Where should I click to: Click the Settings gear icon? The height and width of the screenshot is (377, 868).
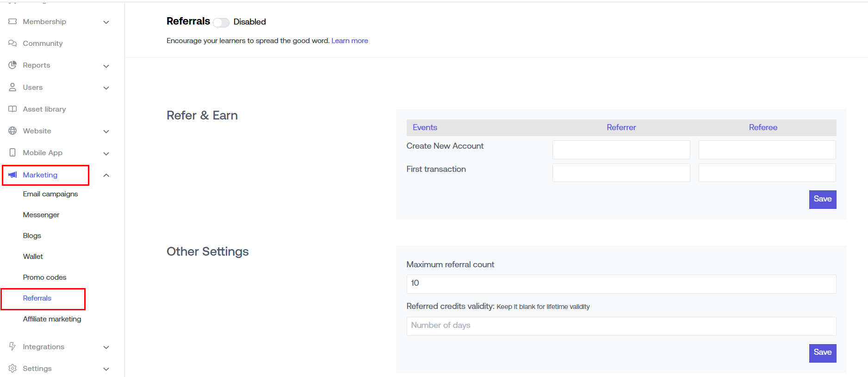click(x=12, y=369)
